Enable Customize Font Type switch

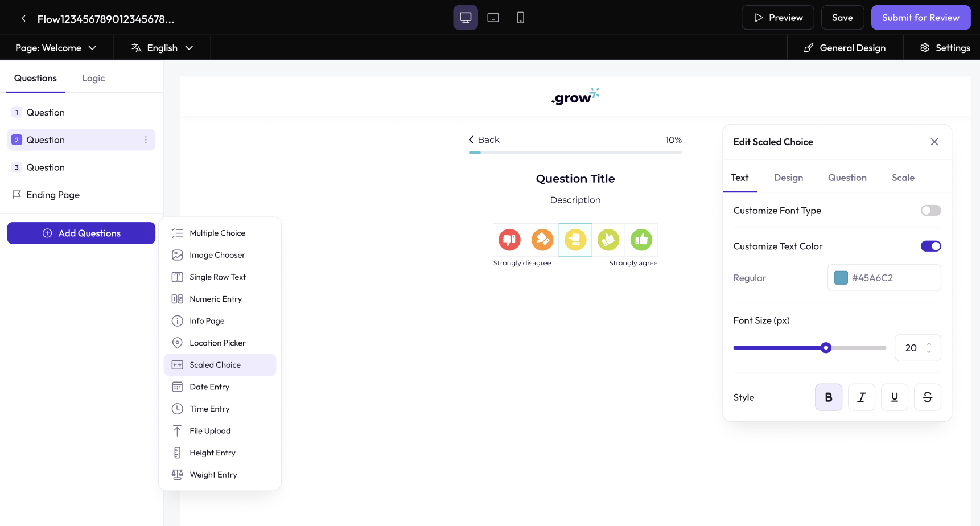(x=930, y=211)
